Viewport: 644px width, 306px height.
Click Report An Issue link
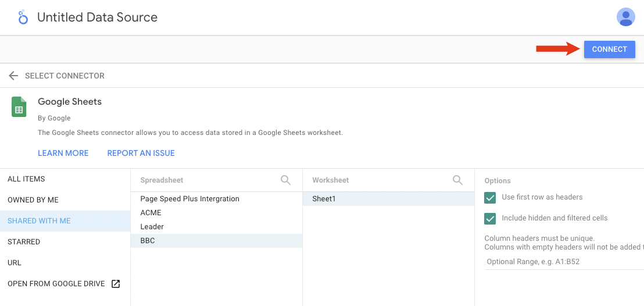click(141, 153)
